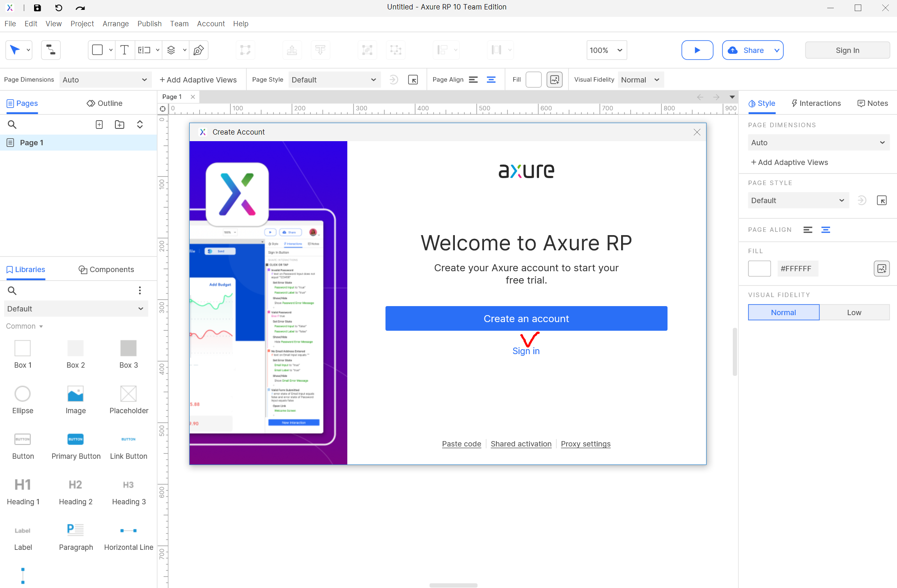This screenshot has height=588, width=897.
Task: Set Visual Fidelity to Low
Action: (854, 312)
